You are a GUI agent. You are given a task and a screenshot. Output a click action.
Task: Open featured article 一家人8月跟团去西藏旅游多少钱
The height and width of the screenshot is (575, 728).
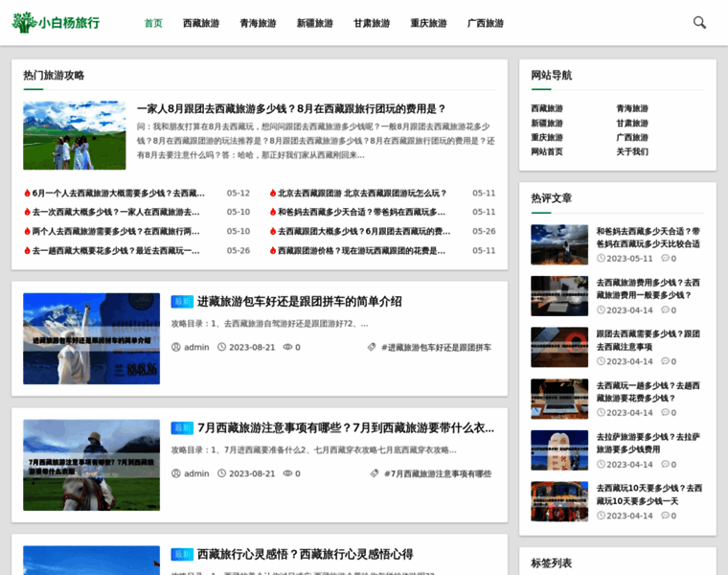pos(291,108)
